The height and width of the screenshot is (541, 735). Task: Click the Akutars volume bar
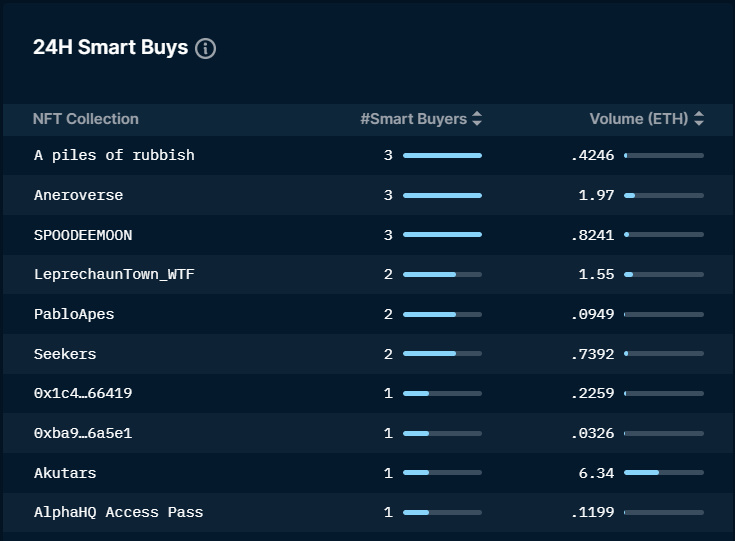pos(663,473)
